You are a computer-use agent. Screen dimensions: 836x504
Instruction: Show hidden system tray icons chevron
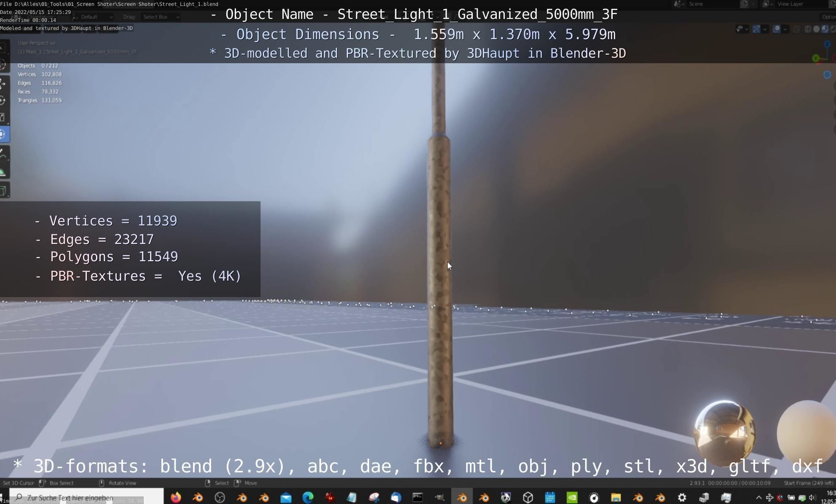[x=758, y=498]
